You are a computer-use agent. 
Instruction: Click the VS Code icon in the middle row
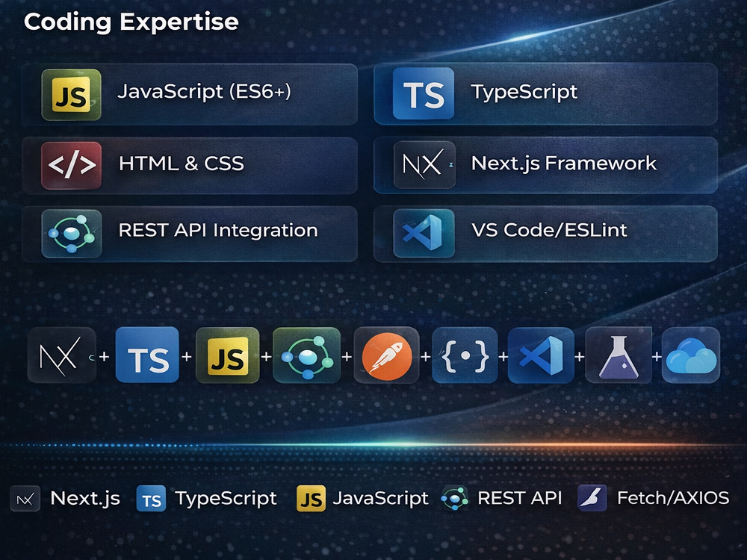point(541,355)
